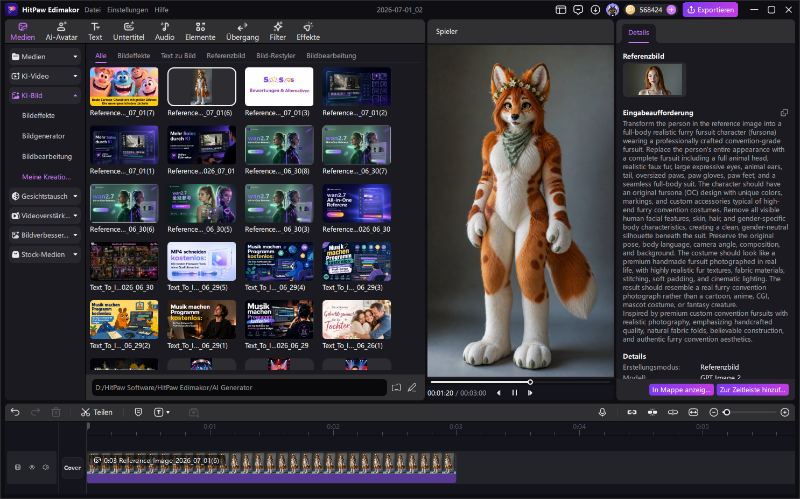Open the Übergang transitions tool

[x=242, y=31]
